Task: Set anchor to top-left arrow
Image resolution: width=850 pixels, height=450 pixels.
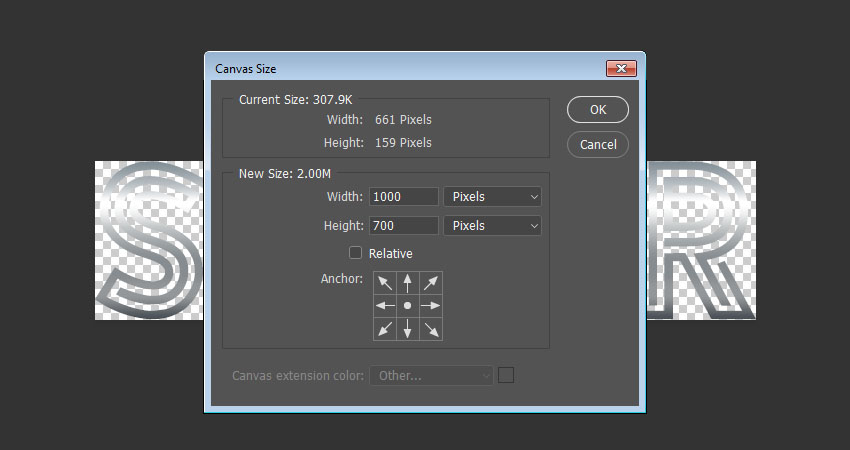Action: click(385, 282)
